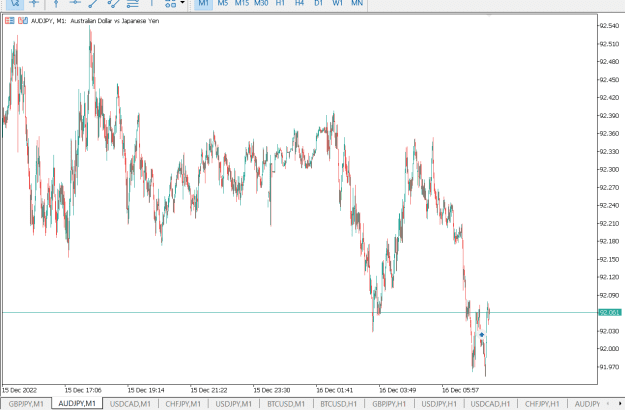
Task: Open the USDCAD,H1 chart tab
Action: click(490, 404)
